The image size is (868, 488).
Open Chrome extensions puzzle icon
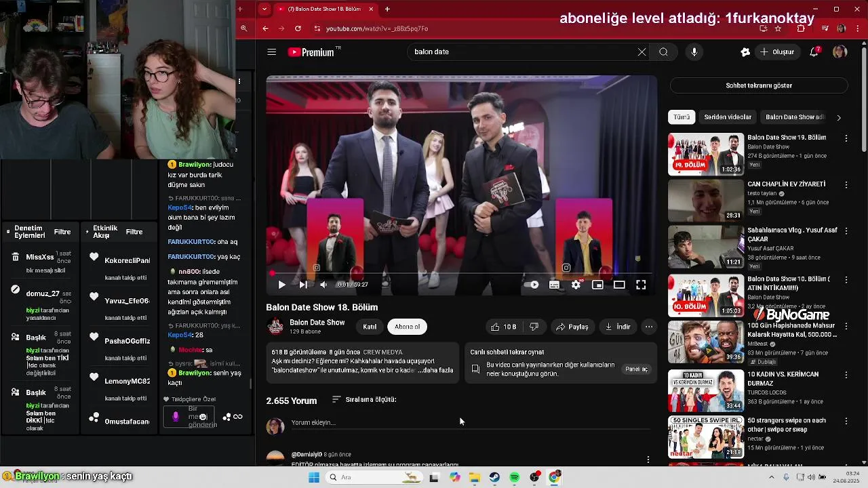coord(801,28)
